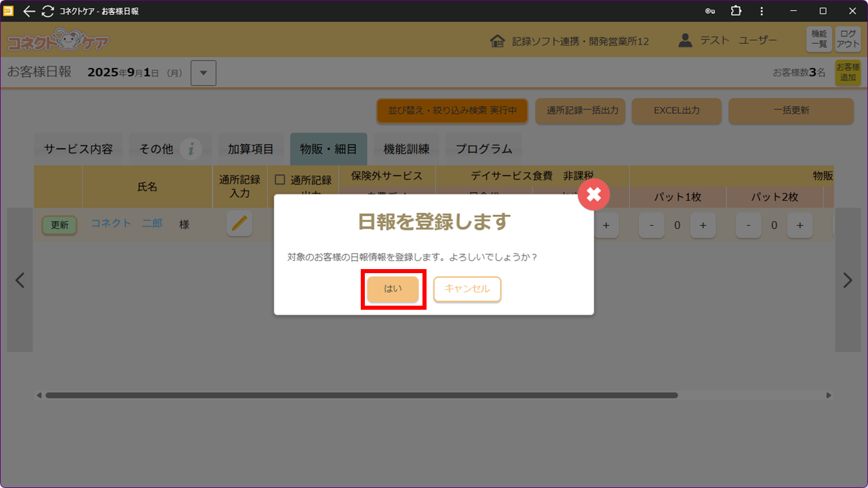The image size is (868, 488).
Task: Switch to the サービス内容 tab
Action: (x=79, y=149)
